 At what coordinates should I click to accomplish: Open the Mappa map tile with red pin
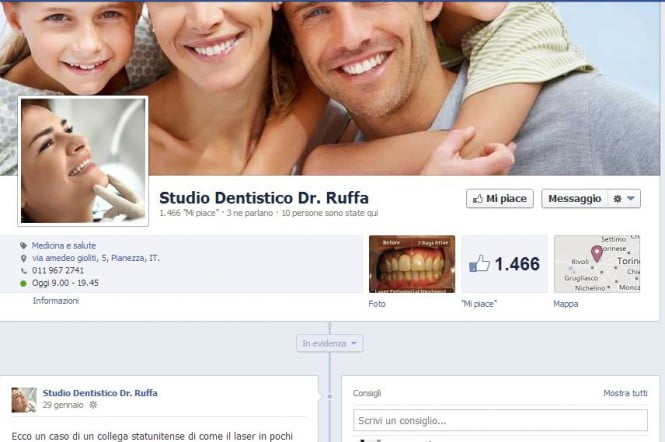pos(597,264)
